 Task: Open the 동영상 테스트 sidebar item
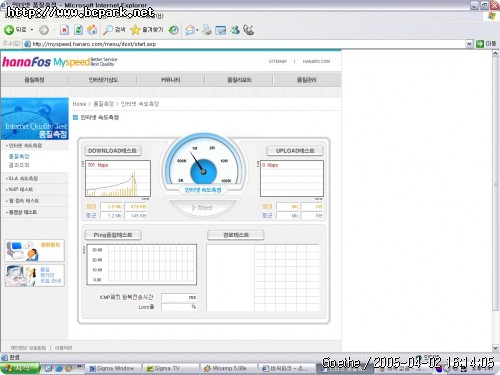tap(22, 212)
